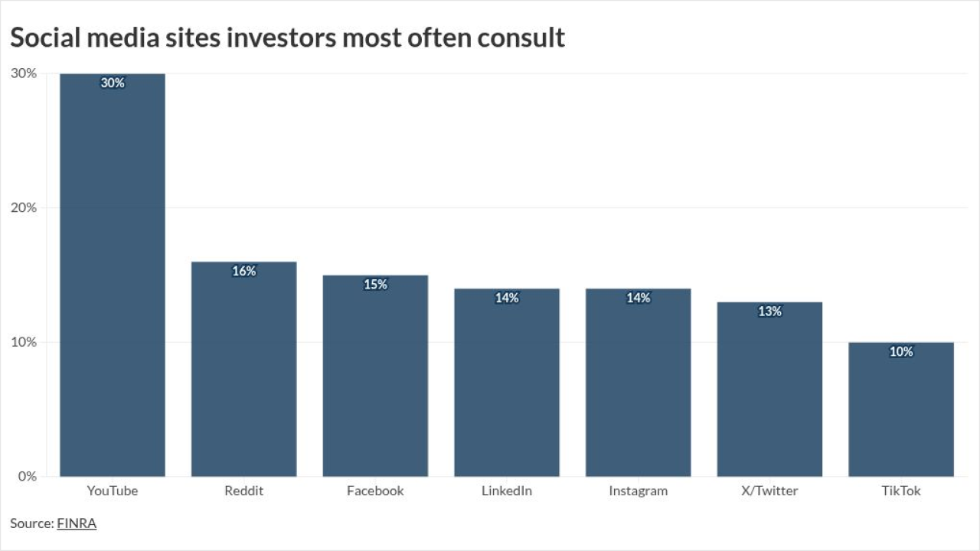Click the Instagram x-axis label
Screen dimensions: 980x551
pos(638,491)
